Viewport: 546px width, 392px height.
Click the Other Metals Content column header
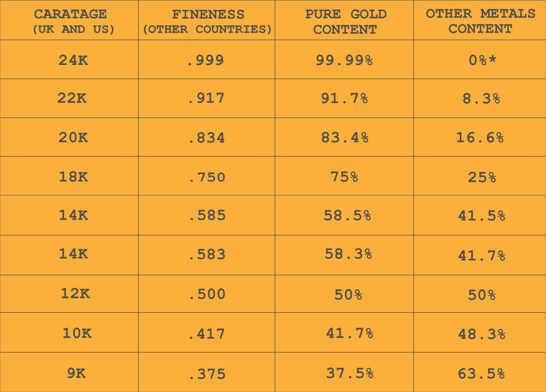(x=480, y=22)
